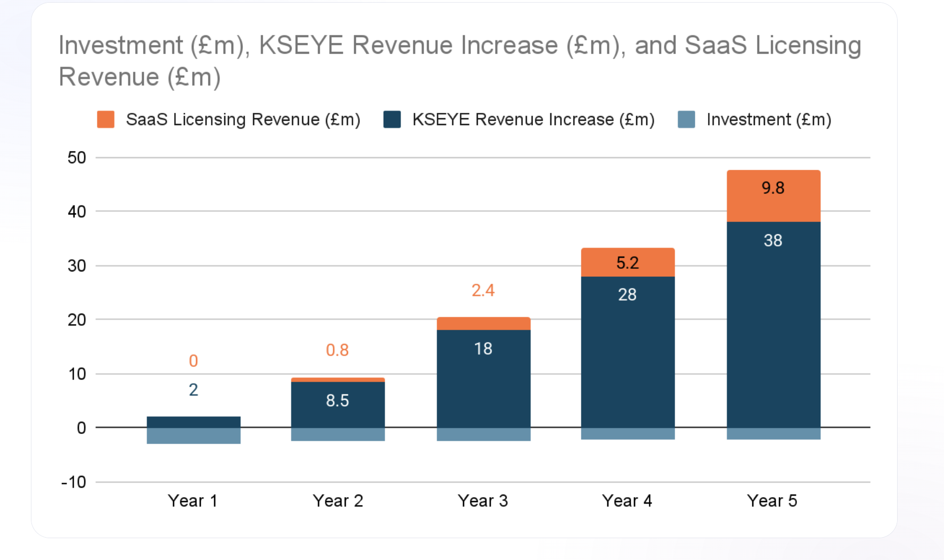The image size is (944, 560).
Task: Click the 8.5 data label in Year 2
Action: click(x=338, y=401)
